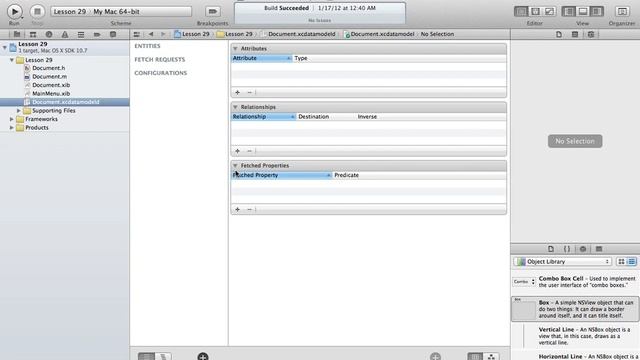Go forward in jump bar history
Screen dimensions: 640x360
[x=163, y=34]
